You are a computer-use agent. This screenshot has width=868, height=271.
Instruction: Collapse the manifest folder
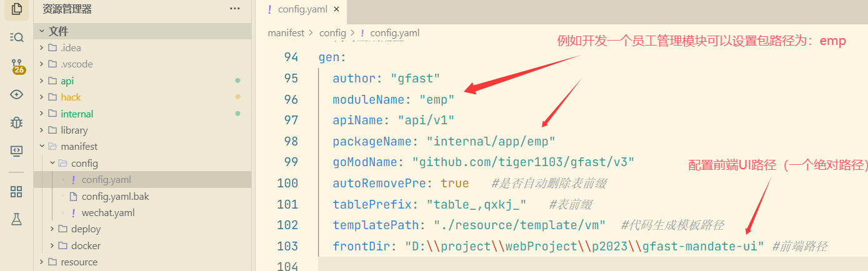coord(79,147)
